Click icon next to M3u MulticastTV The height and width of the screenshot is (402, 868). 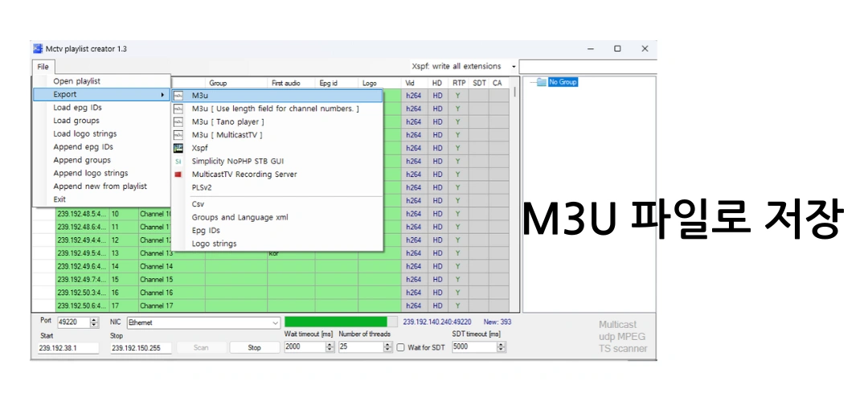pyautogui.click(x=178, y=135)
